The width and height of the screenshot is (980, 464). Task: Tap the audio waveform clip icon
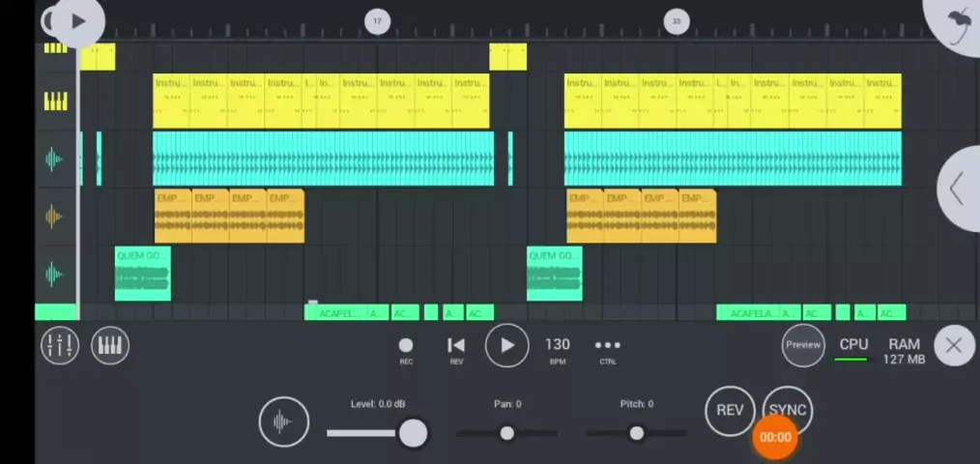coord(283,421)
